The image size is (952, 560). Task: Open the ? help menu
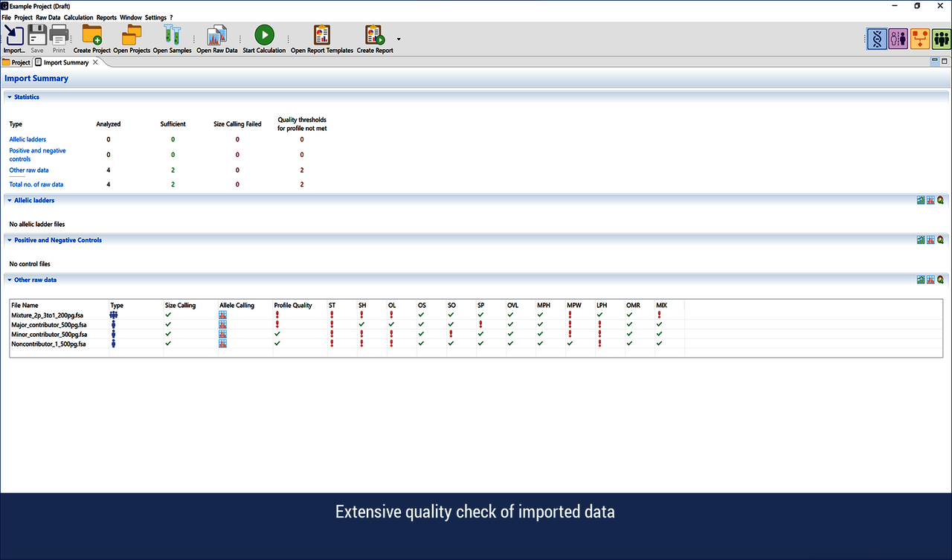pos(171,17)
